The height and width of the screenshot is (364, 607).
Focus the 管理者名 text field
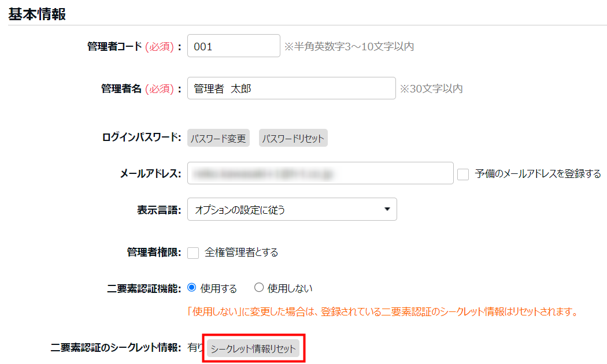point(291,89)
